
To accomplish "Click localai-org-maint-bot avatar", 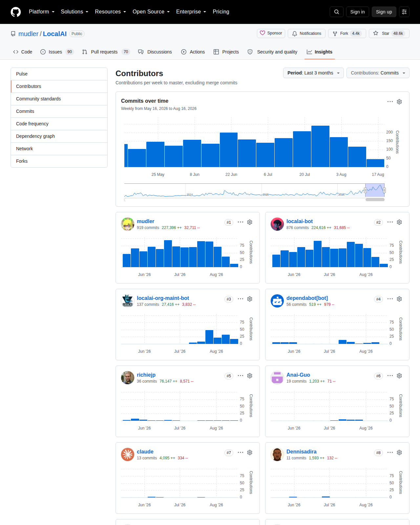I will click(x=128, y=301).
